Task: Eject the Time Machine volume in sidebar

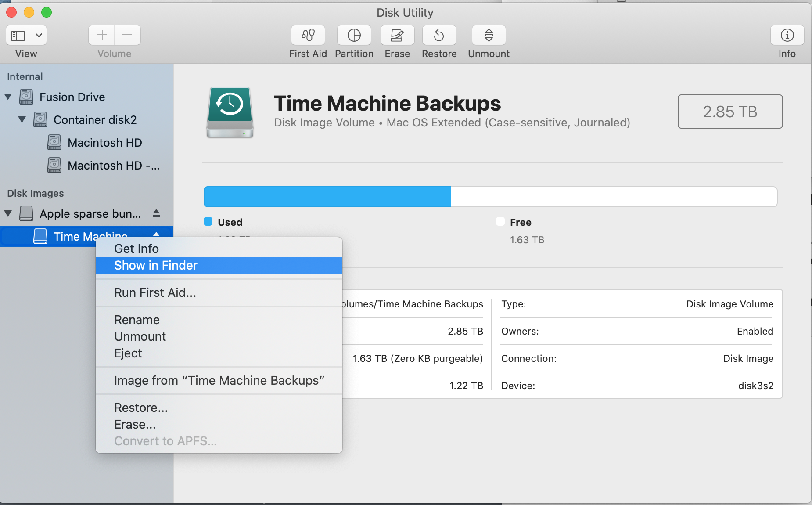Action: [156, 234]
